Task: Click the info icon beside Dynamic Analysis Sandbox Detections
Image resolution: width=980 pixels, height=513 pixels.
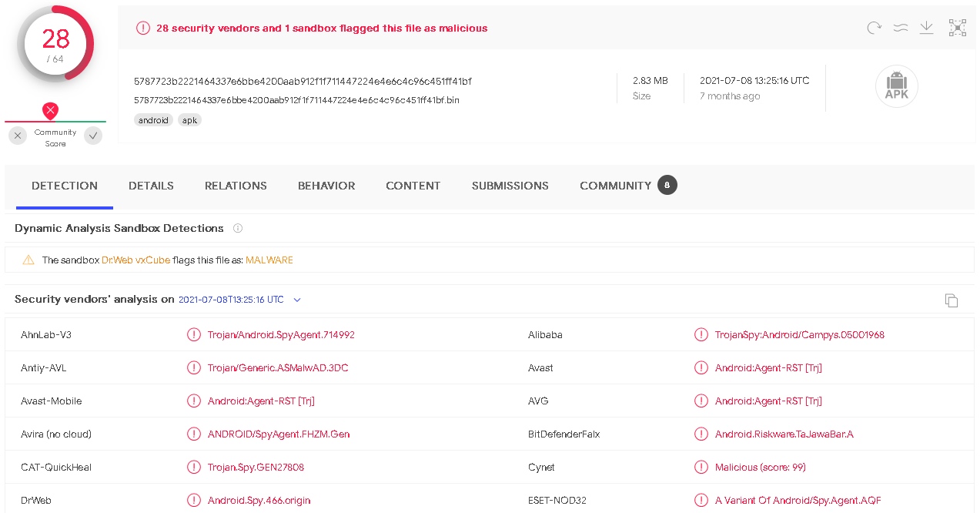Action: pyautogui.click(x=238, y=229)
